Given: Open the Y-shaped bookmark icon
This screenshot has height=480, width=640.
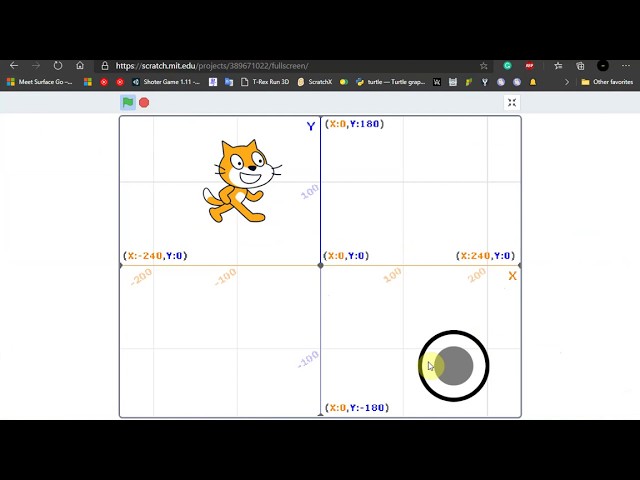Looking at the screenshot, I should pos(484,82).
